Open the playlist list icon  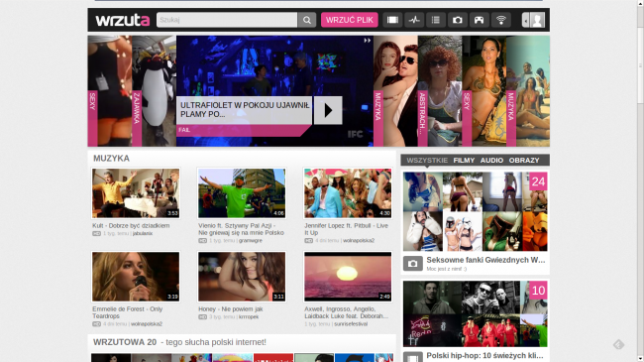tap(436, 20)
